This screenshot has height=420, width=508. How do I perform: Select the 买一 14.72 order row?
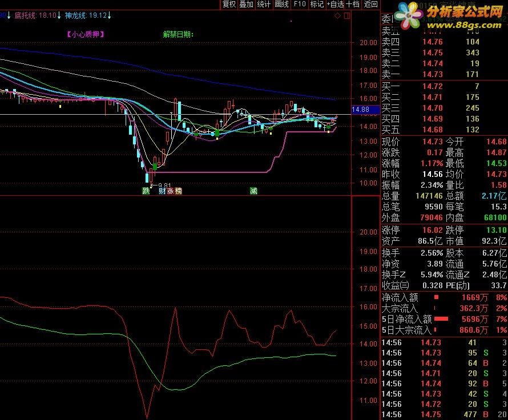(x=445, y=86)
